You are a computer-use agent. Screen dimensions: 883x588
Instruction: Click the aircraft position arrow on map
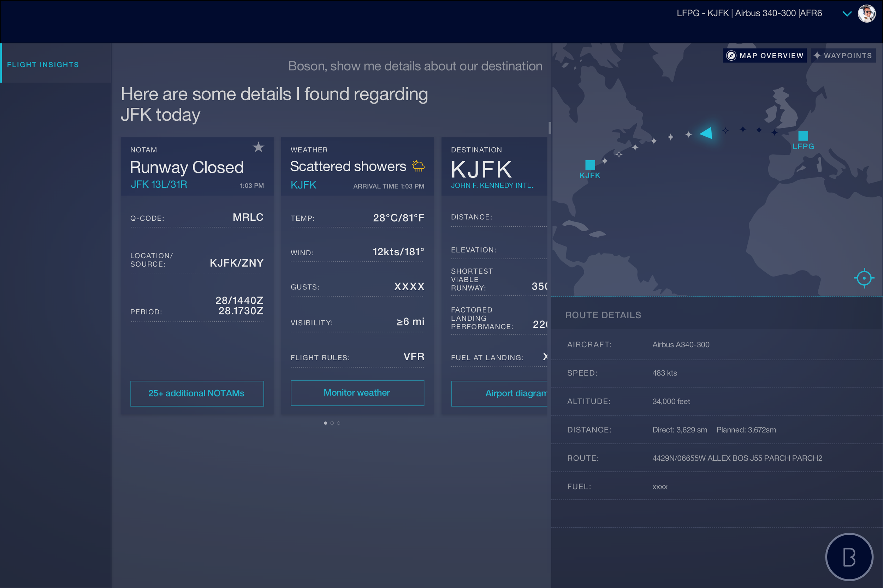tap(706, 133)
